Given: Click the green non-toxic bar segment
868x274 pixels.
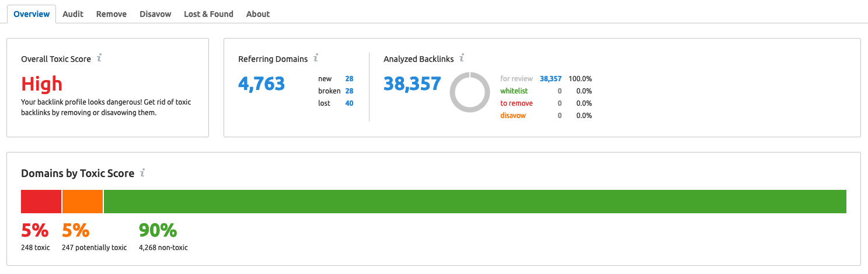Looking at the screenshot, I should tap(475, 202).
